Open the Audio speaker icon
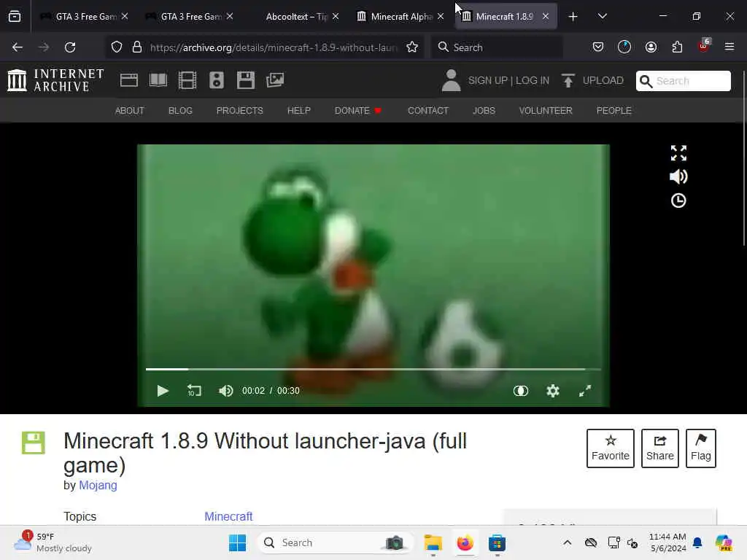Screen dimensions: 747x560 (216, 80)
